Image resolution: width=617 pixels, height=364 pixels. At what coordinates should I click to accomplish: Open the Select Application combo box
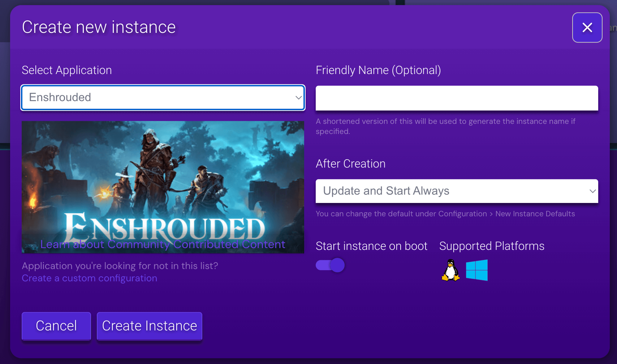(x=163, y=97)
